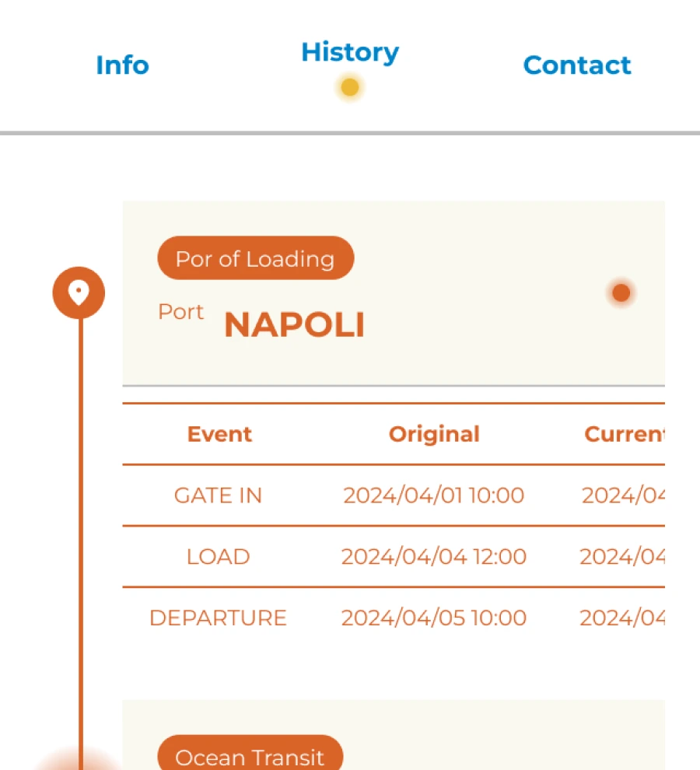700x770 pixels.
Task: Click the Por of Loading badge
Action: point(255,259)
